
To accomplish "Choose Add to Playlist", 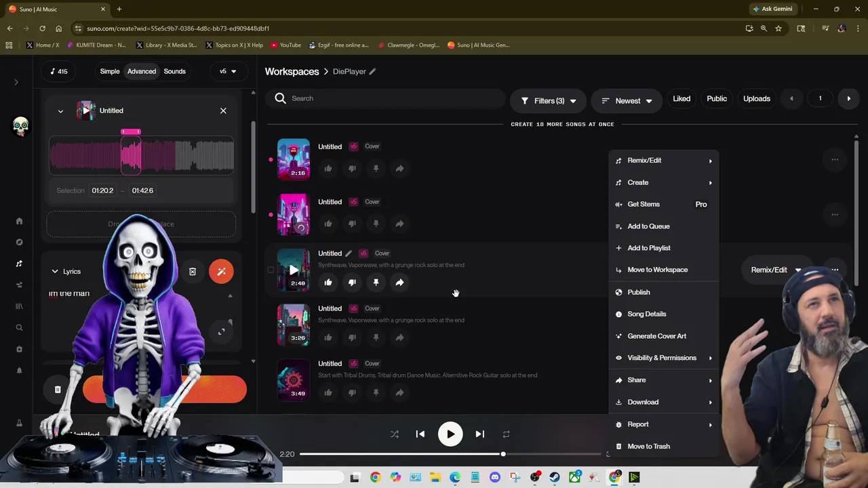I will pos(664,248).
